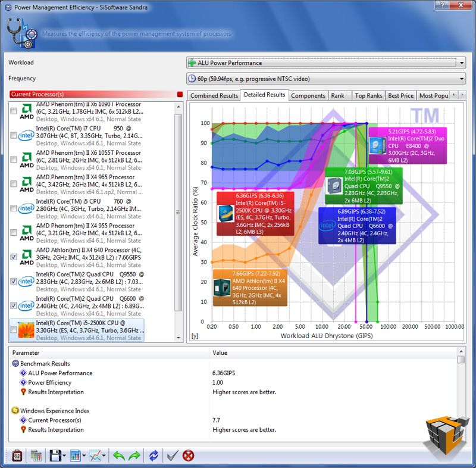Check the Intel Core i5 760 checkbox
This screenshot has width=476, height=468.
pos(14,208)
